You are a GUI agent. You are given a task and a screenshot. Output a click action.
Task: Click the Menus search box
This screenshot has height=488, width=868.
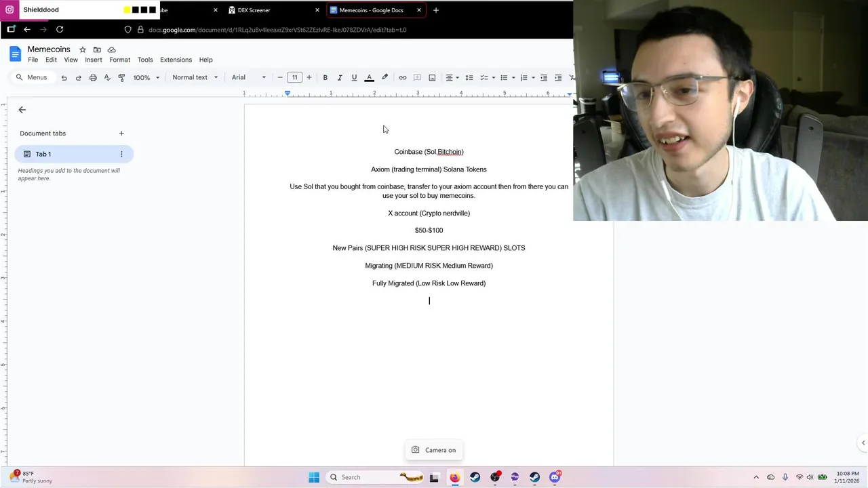tap(32, 77)
